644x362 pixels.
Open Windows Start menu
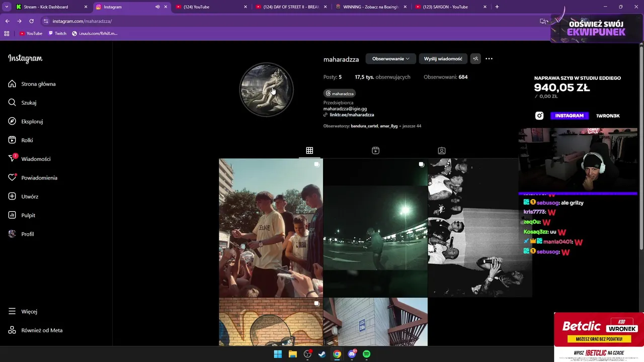coord(278,354)
